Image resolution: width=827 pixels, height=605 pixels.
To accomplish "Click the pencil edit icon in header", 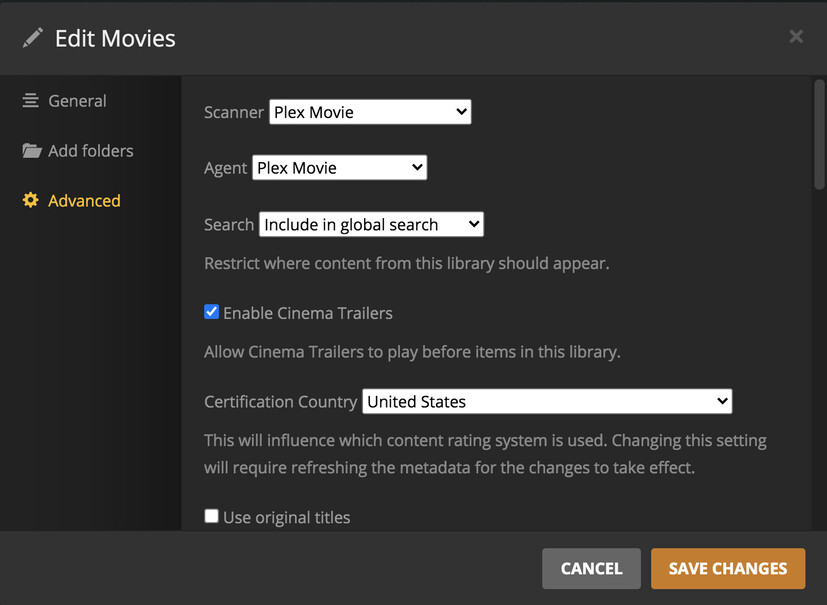I will click(33, 38).
